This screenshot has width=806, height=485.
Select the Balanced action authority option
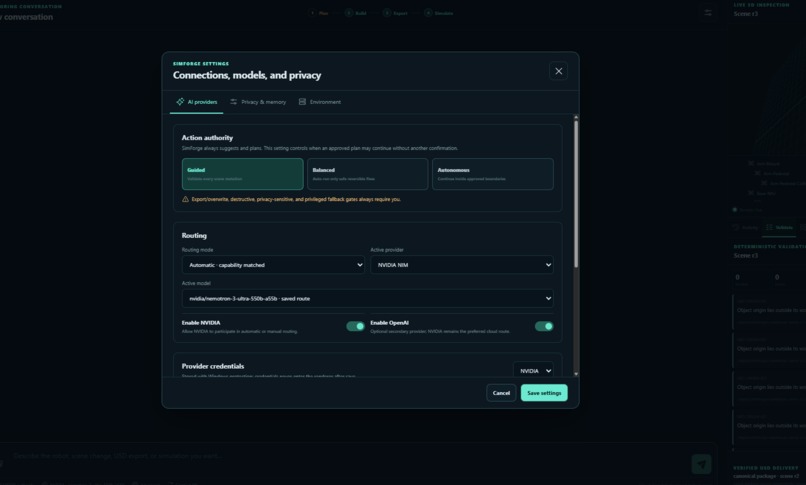[x=368, y=174]
